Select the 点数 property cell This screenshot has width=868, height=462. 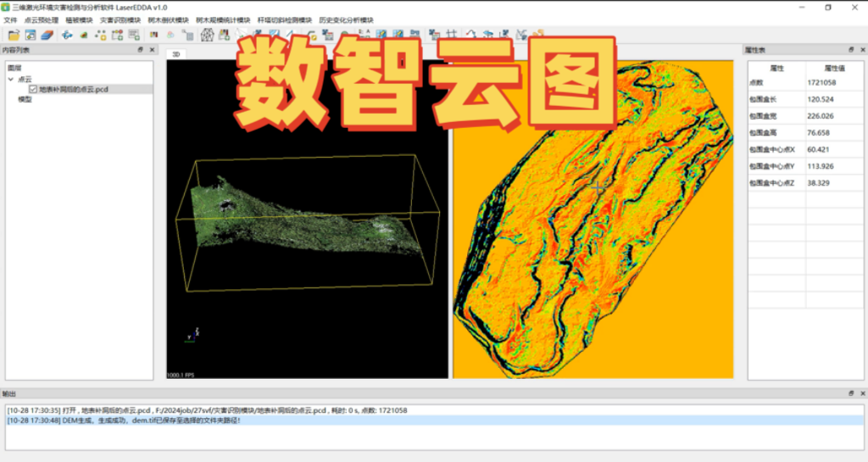click(776, 82)
